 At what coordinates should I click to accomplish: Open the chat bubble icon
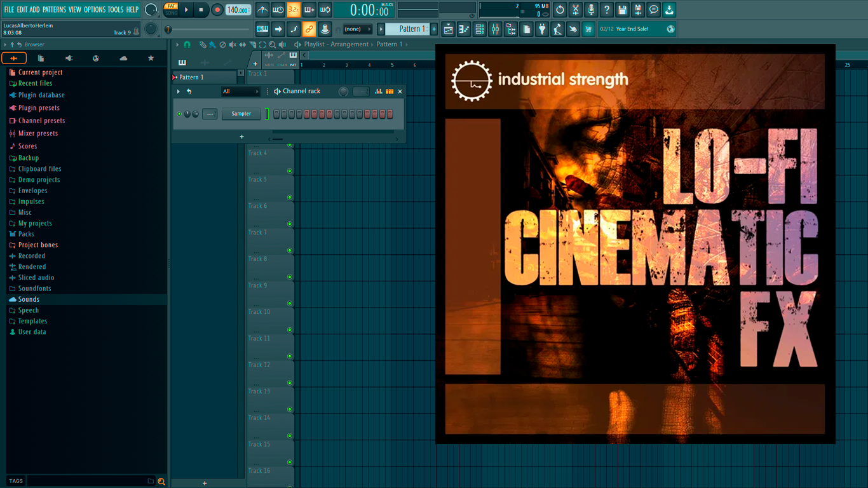(653, 10)
